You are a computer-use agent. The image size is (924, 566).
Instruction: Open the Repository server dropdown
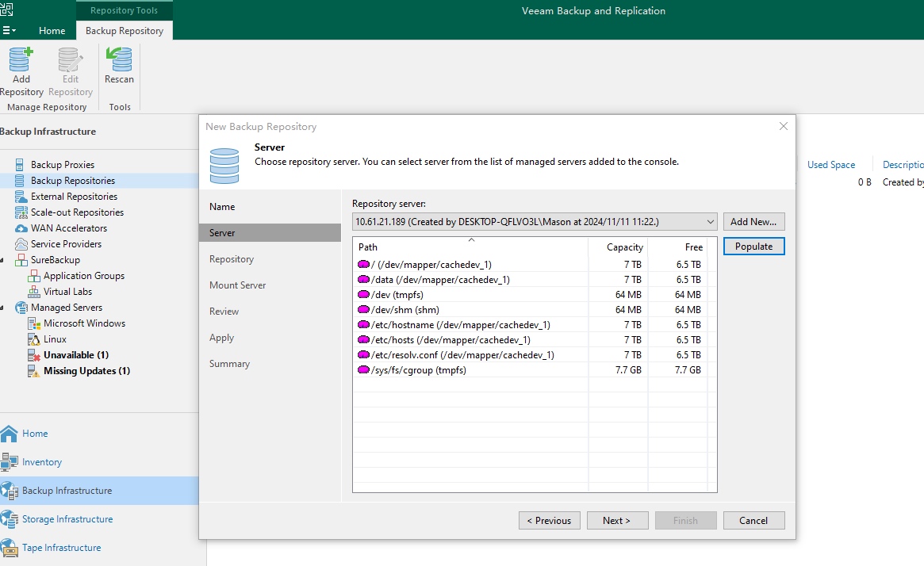click(x=710, y=222)
